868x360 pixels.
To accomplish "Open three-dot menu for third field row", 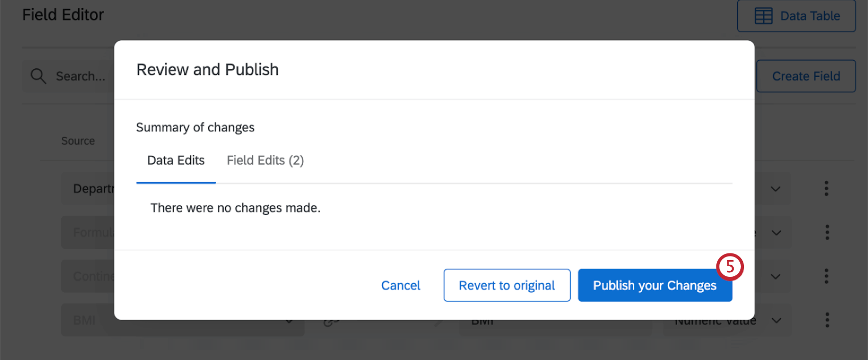I will 827,276.
